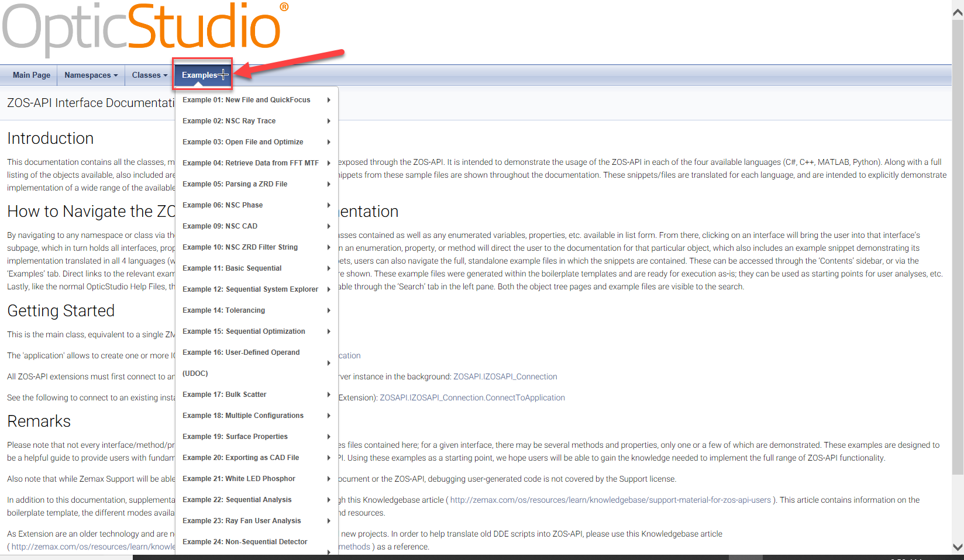964x560 pixels.
Task: Select Example 16: User-Defined Operand (UDOC)
Action: pos(257,363)
